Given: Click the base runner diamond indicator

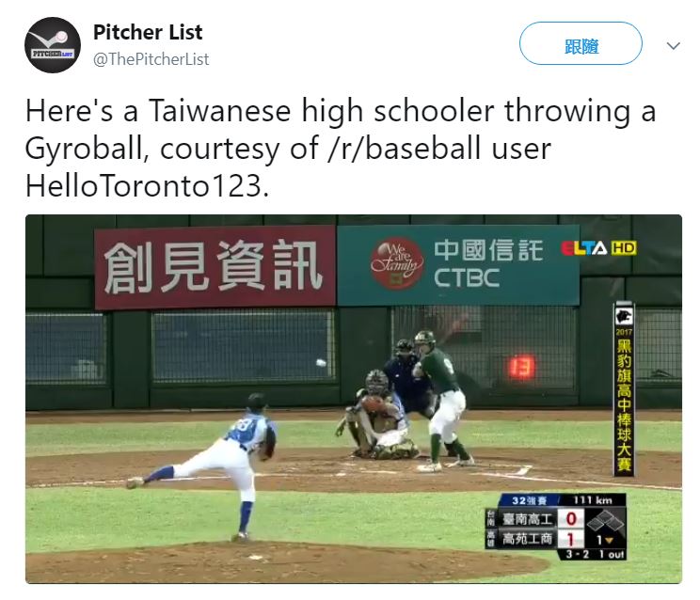Looking at the screenshot, I should (x=605, y=521).
